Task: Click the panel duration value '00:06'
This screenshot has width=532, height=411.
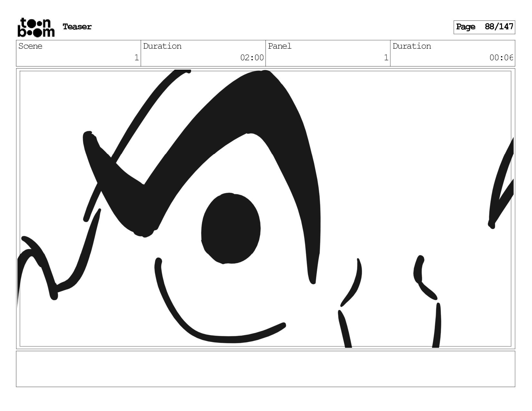Action: [x=501, y=58]
